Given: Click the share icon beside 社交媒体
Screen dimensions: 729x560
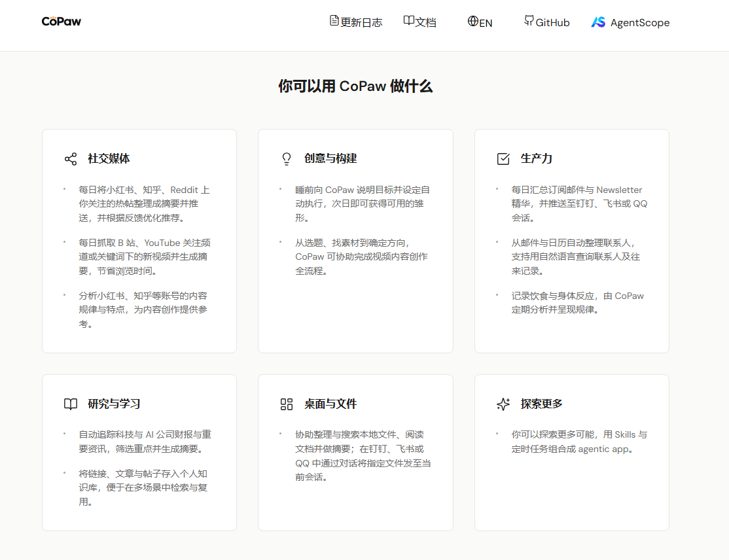Looking at the screenshot, I should coord(71,159).
